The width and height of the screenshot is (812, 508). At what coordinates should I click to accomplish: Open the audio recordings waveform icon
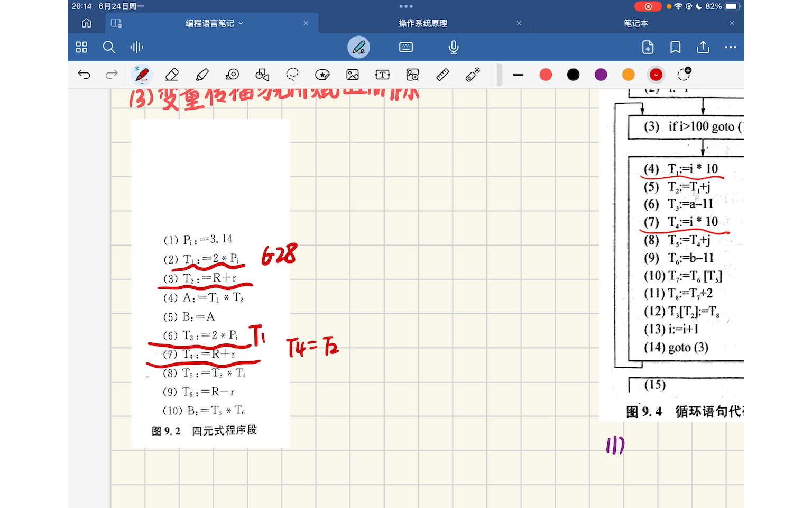point(136,47)
